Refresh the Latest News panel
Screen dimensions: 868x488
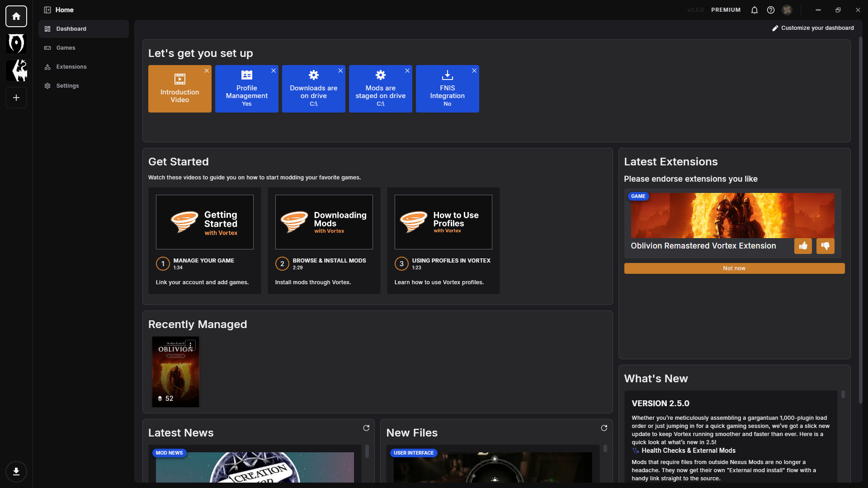pyautogui.click(x=366, y=428)
